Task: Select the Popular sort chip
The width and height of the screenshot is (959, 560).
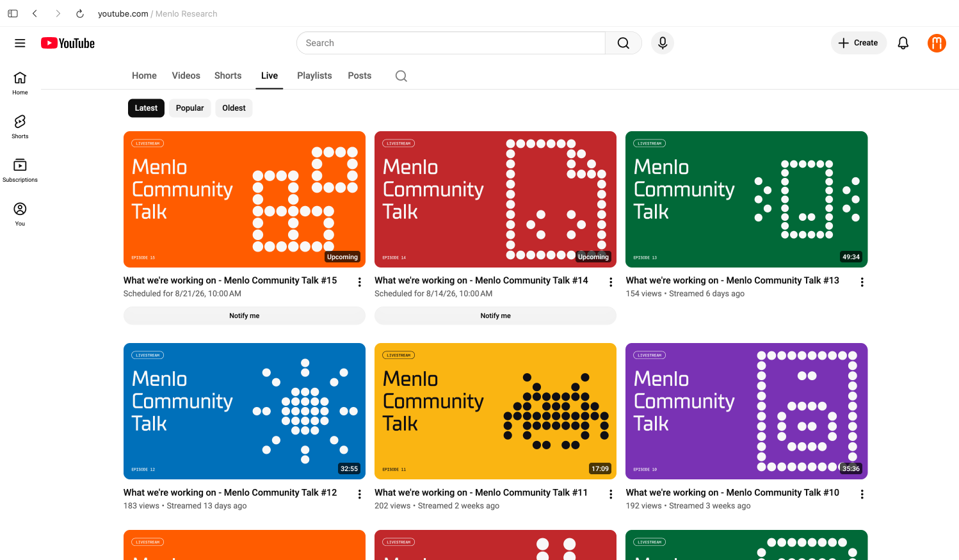Action: point(190,108)
